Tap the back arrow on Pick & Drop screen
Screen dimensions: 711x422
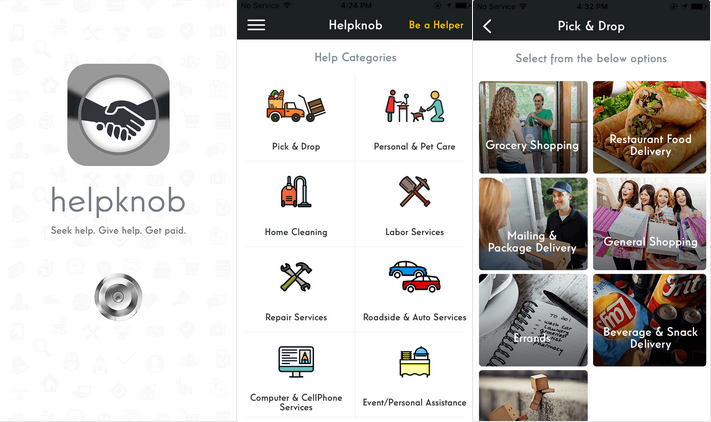click(487, 26)
